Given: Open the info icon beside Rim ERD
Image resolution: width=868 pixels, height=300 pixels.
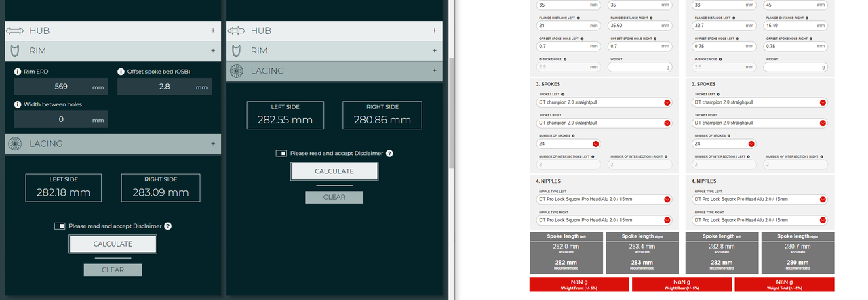Looking at the screenshot, I should click(x=18, y=72).
